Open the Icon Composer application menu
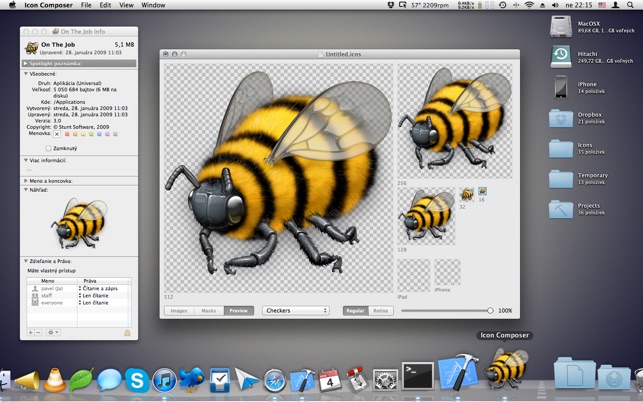The width and height of the screenshot is (643, 402). click(48, 5)
